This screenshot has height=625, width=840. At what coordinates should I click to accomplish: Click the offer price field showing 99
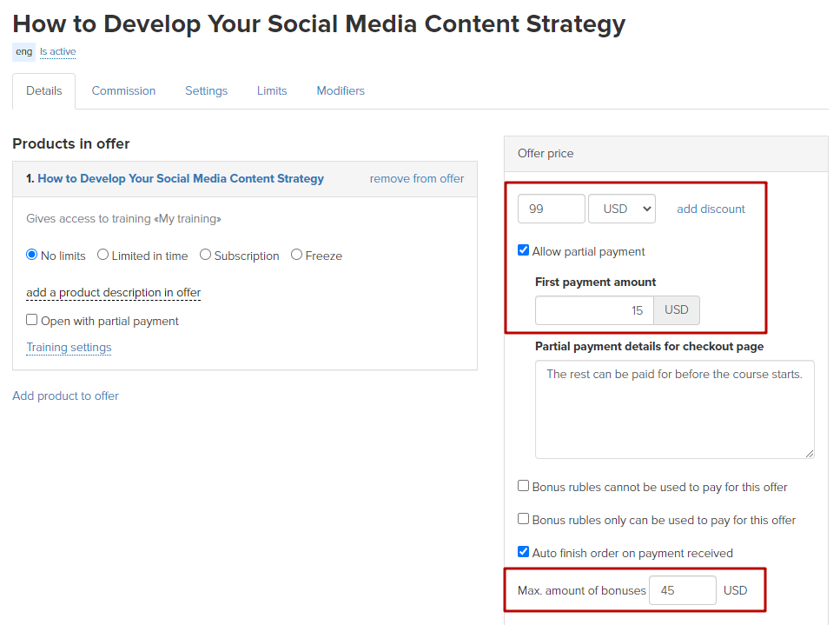(x=552, y=209)
